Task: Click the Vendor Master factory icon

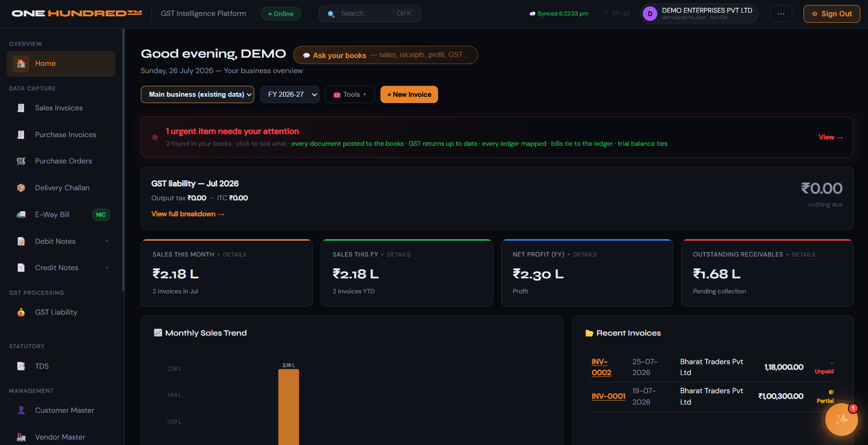Action: [x=21, y=437]
